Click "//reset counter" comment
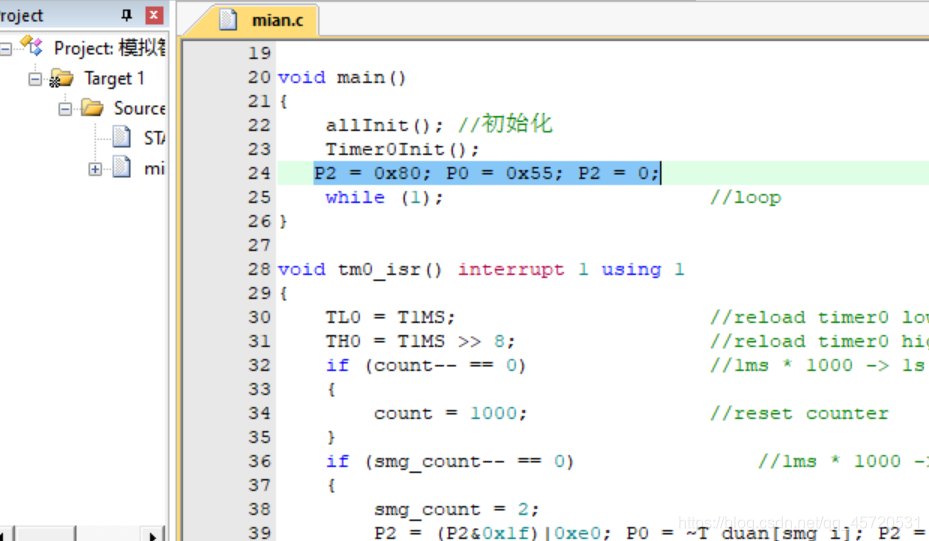Screen dimensions: 929x541 coord(799,413)
